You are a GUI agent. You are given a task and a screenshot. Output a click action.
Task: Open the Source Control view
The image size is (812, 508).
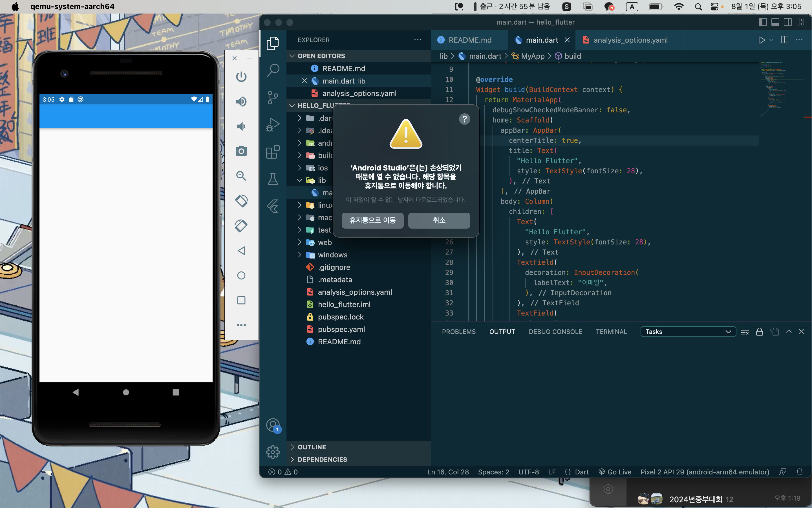coord(273,98)
